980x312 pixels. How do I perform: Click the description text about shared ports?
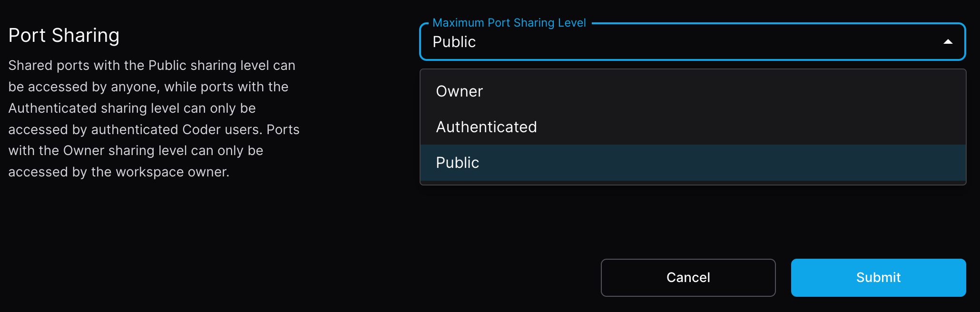(x=152, y=119)
